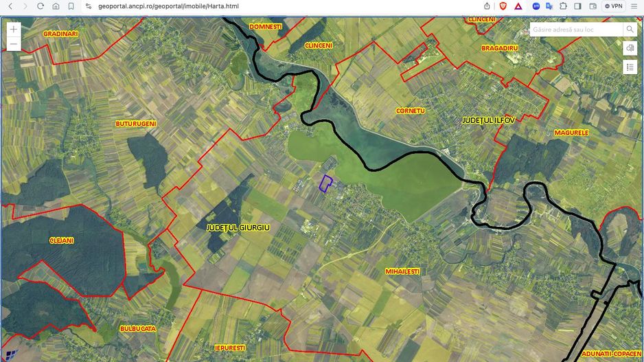This screenshot has width=644, height=362.
Task: Open the parcel search tool icon
Action: point(630,48)
